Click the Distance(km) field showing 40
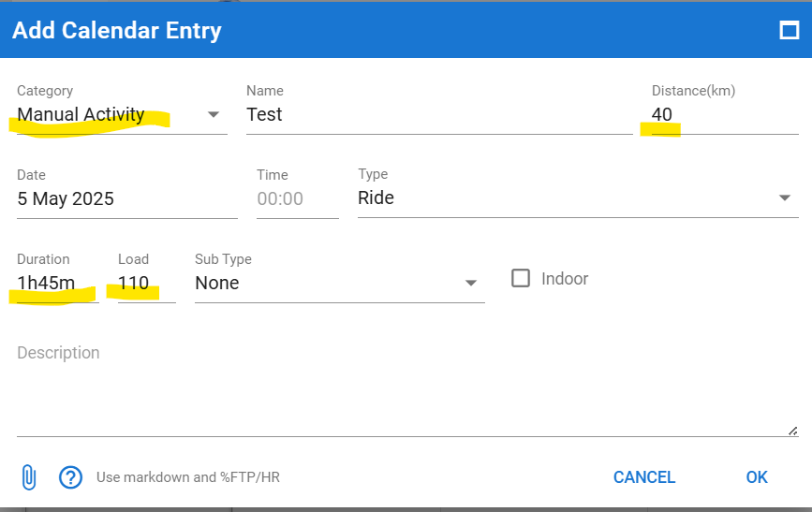The height and width of the screenshot is (512, 812). tap(725, 114)
